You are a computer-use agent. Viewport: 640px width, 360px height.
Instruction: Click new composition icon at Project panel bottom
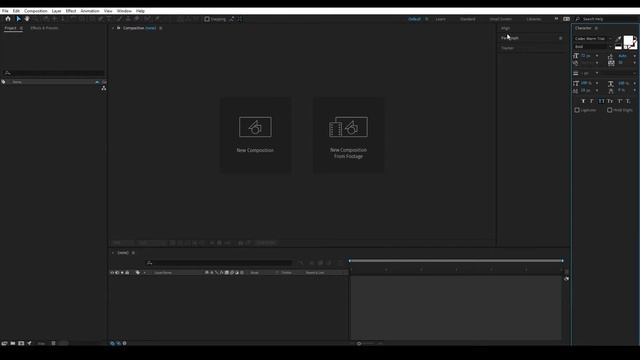click(x=21, y=343)
